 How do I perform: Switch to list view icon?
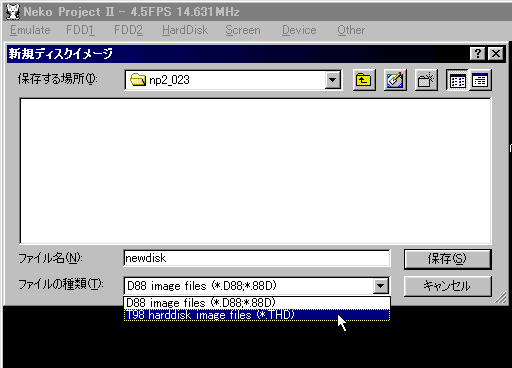click(x=457, y=80)
